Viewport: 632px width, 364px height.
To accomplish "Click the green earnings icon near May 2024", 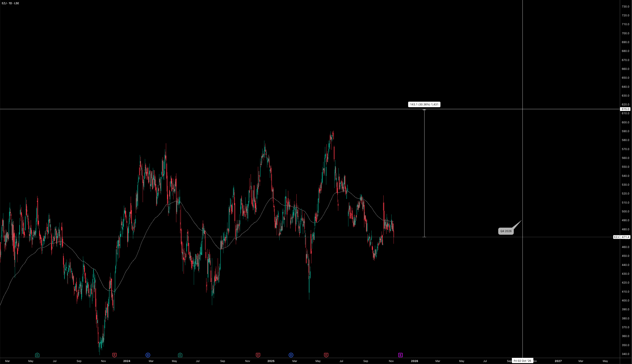I will click(x=180, y=355).
